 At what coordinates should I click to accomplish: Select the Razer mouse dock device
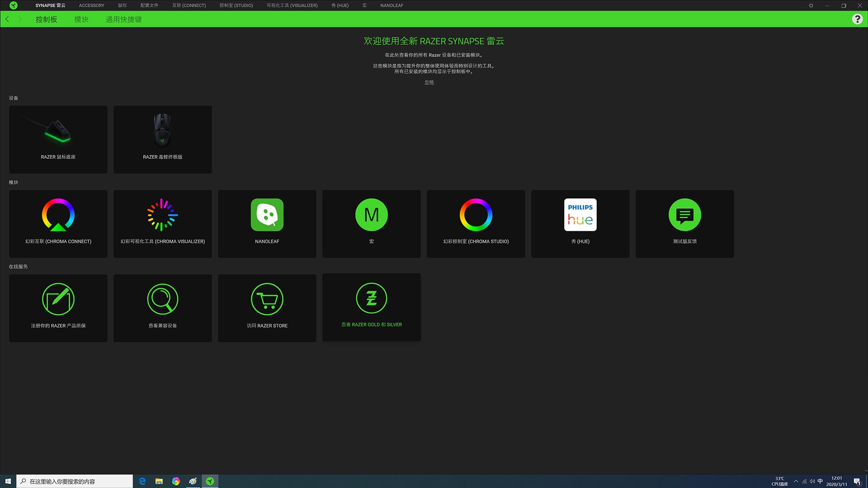click(x=58, y=139)
